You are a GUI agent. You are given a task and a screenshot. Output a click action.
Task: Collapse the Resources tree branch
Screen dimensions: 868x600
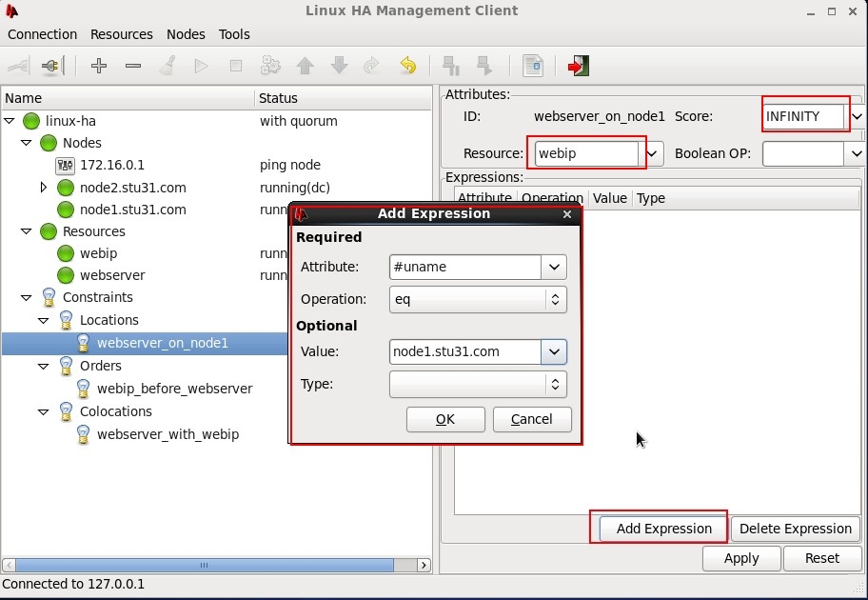coord(26,231)
